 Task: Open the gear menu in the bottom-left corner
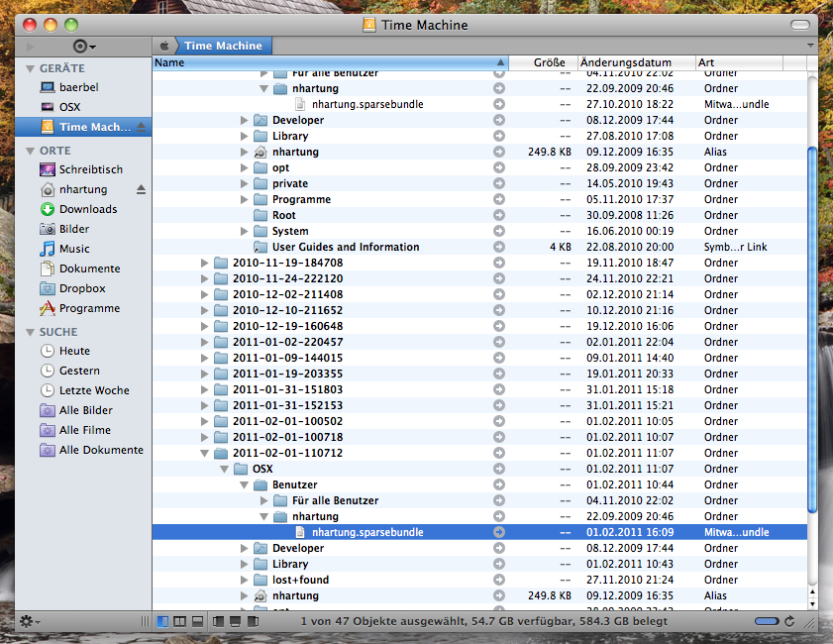pos(29,621)
